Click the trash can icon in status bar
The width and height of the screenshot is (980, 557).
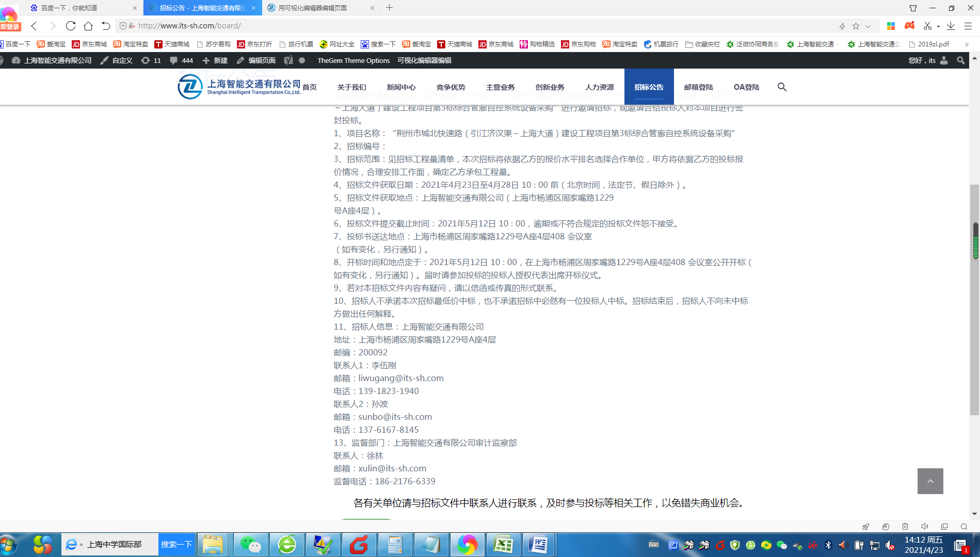(x=905, y=527)
